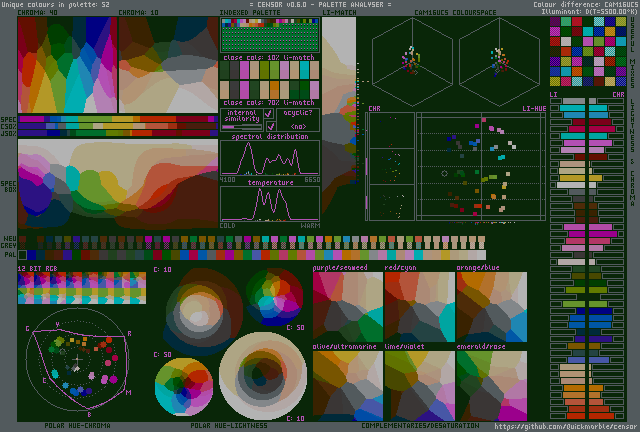The width and height of the screenshot is (640, 432).
Task: Open the purple/seaweed desaturation tile
Action: pyautogui.click(x=347, y=306)
